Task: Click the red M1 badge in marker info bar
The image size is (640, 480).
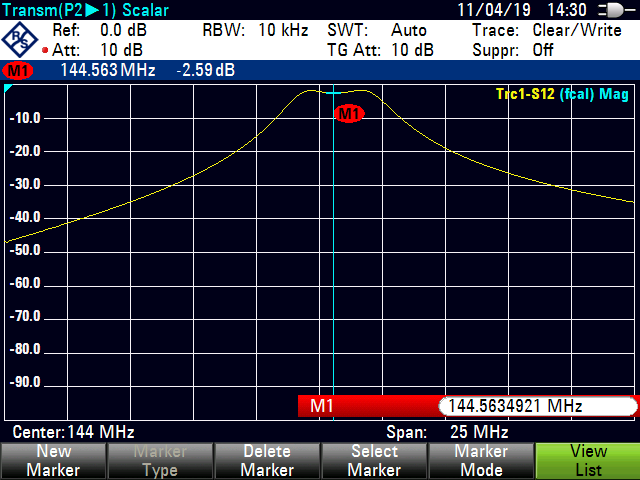Action: (x=16, y=71)
